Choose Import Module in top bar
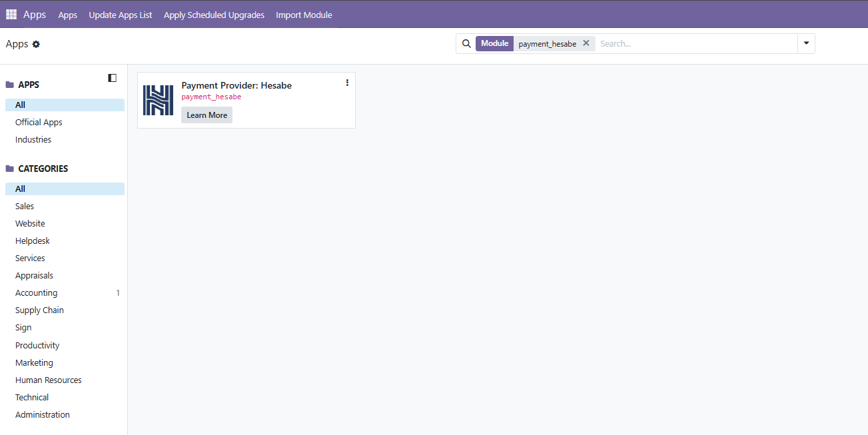868x435 pixels. pos(304,15)
